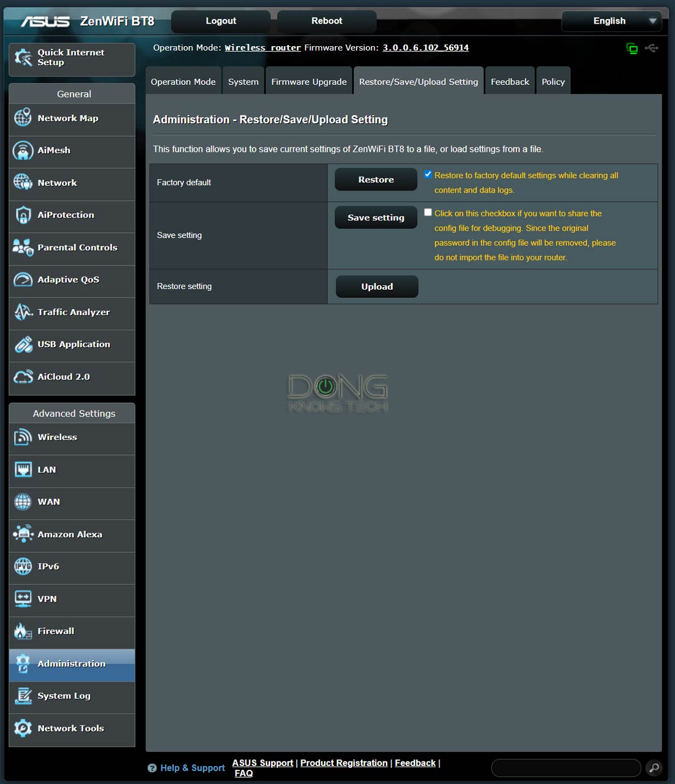Open AiProtection settings
Screen dimensions: 675x784
tap(65, 215)
